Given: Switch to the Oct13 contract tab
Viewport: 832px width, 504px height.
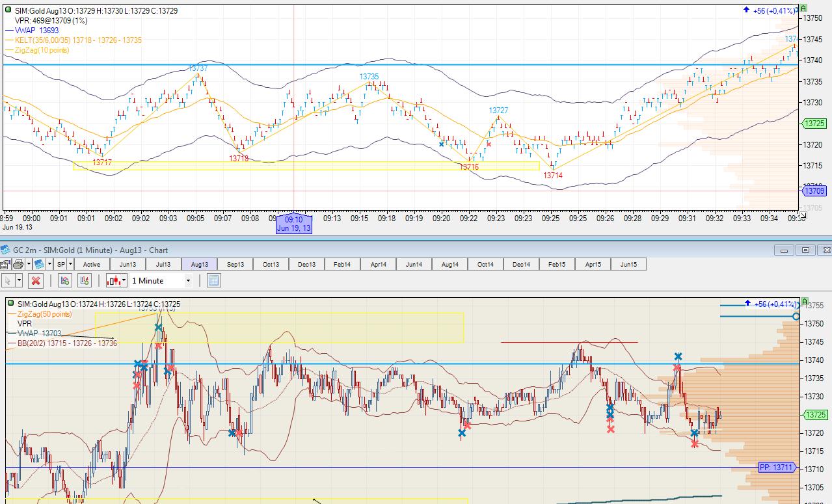Looking at the screenshot, I should (x=271, y=264).
